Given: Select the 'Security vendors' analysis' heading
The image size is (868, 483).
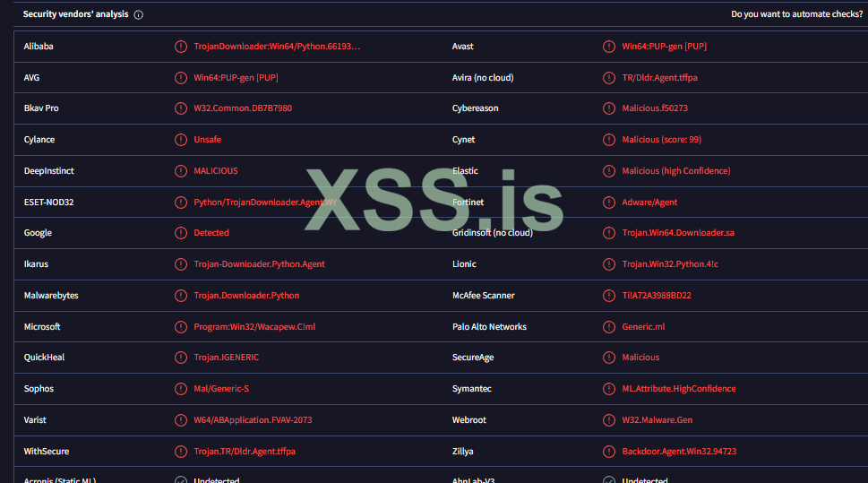Looking at the screenshot, I should tap(75, 14).
